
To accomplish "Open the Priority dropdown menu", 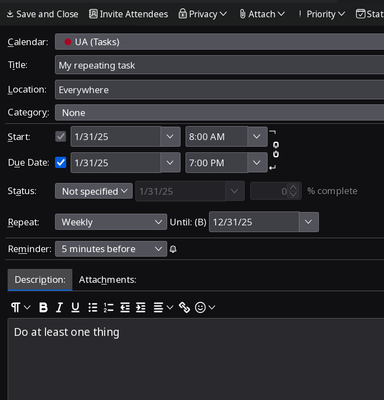I will pyautogui.click(x=322, y=14).
